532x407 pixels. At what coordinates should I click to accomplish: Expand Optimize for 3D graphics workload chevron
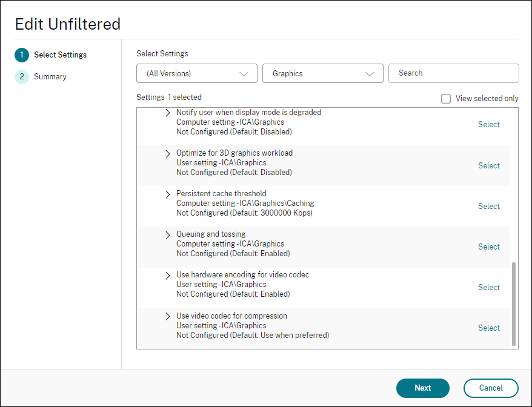click(168, 154)
